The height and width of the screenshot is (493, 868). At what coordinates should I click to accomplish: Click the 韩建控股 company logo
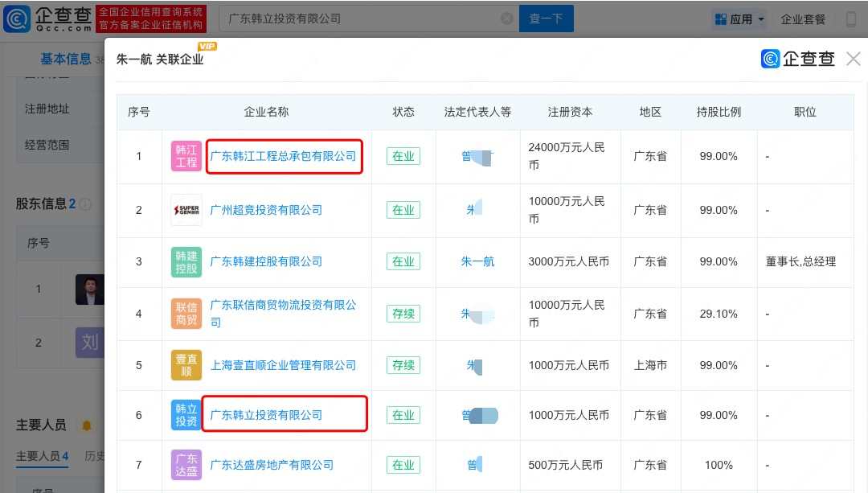tap(186, 262)
